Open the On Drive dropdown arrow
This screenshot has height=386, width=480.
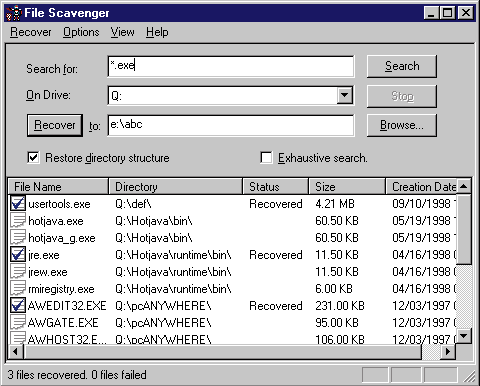click(x=345, y=95)
